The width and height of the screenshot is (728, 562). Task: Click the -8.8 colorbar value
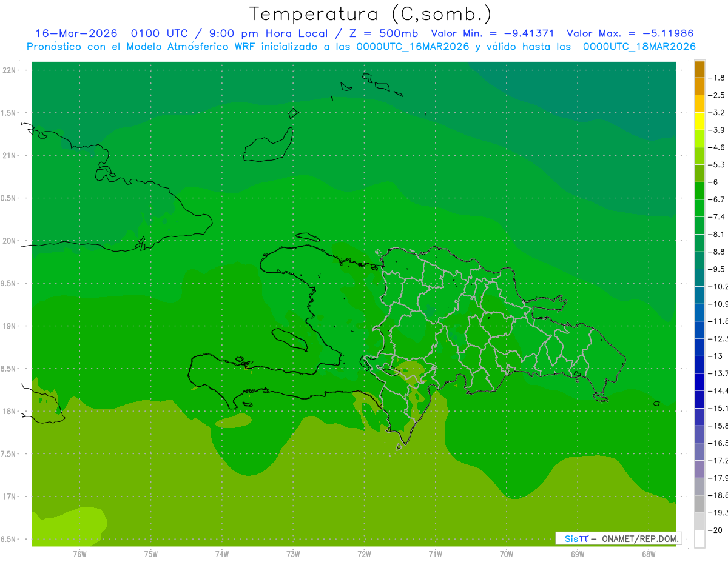[x=716, y=252]
